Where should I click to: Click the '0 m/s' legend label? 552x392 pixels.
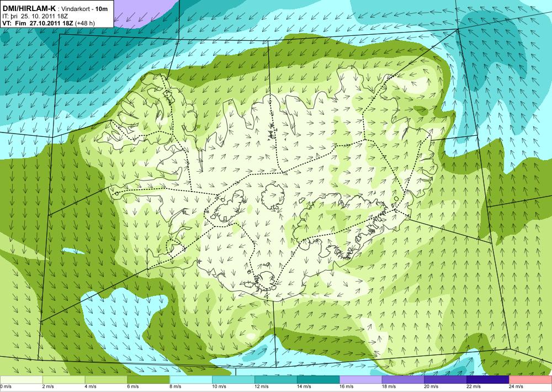(6, 386)
